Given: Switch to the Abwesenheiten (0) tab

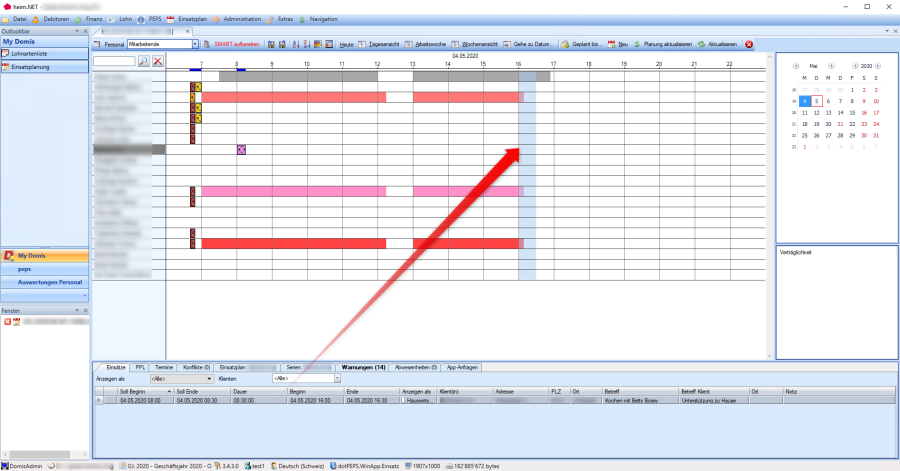Looking at the screenshot, I should (416, 367).
